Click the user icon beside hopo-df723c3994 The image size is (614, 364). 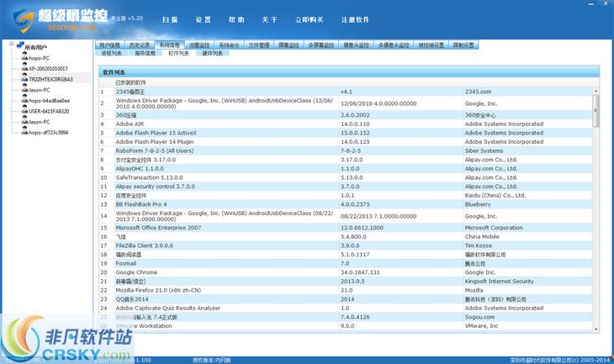(24, 132)
